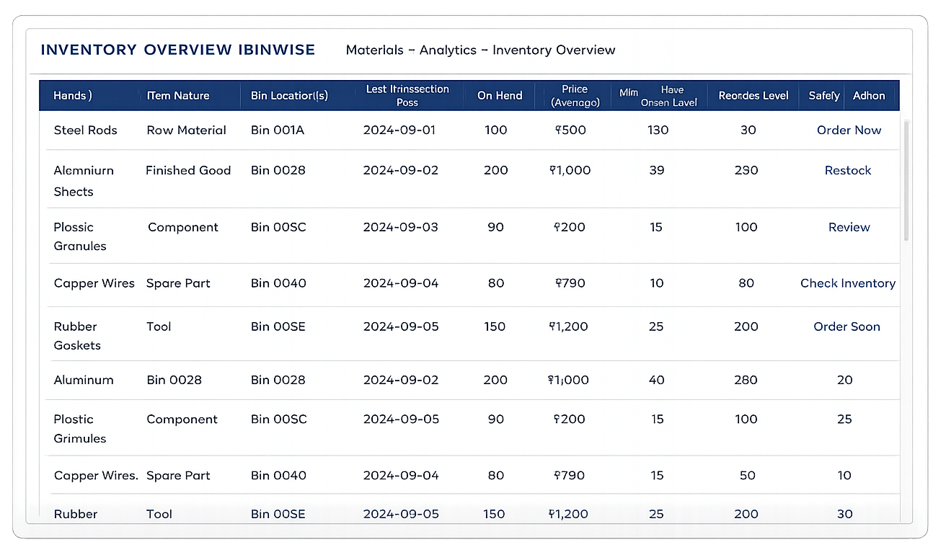The height and width of the screenshot is (560, 946).
Task: Sort by the On Hend column header
Action: click(x=500, y=96)
